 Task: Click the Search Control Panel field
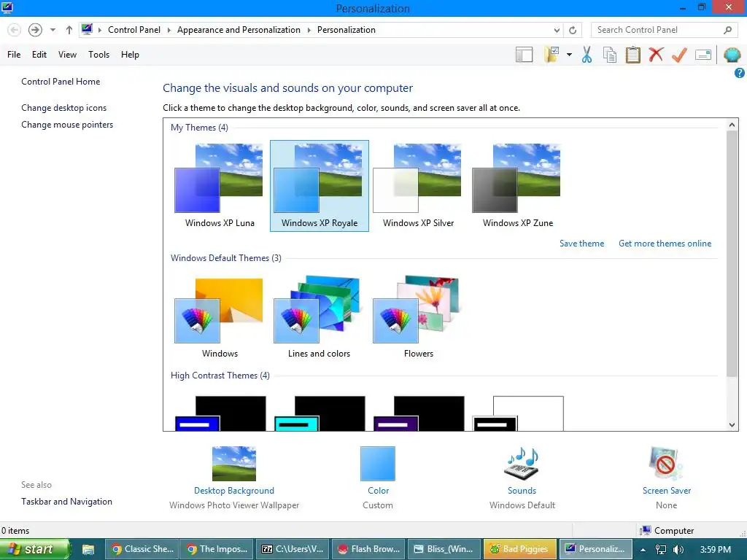point(665,30)
